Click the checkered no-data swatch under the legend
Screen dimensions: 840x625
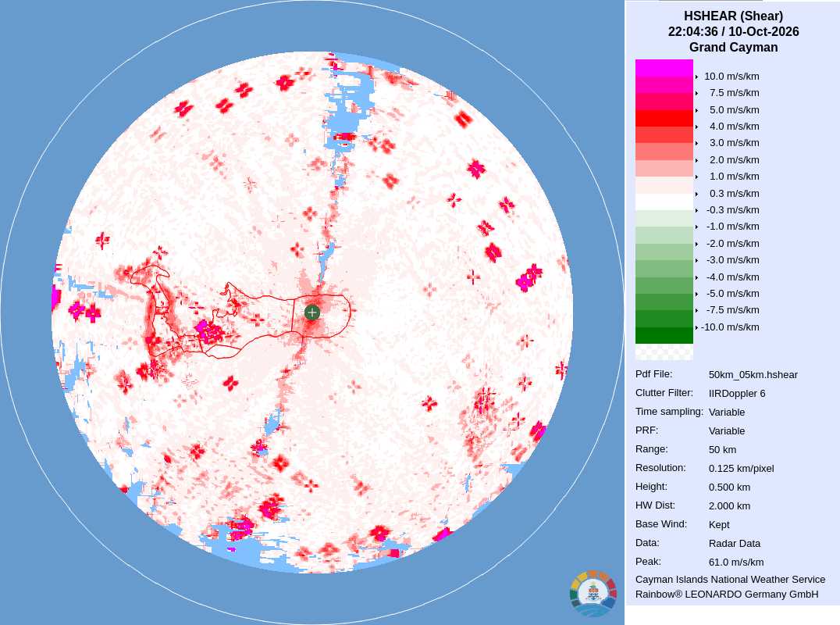click(664, 352)
